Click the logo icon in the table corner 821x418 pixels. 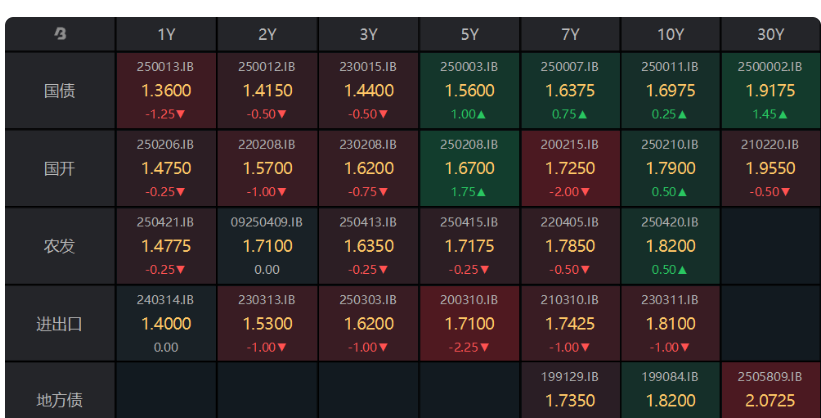click(60, 34)
